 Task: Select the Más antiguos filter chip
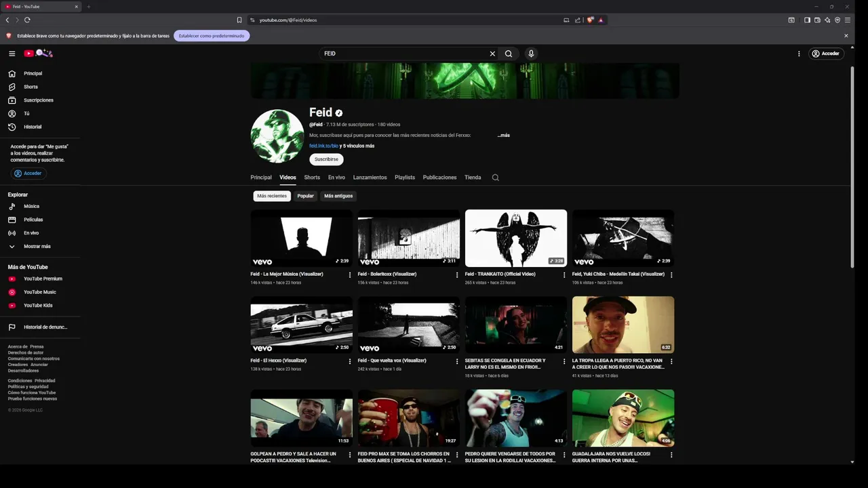pyautogui.click(x=338, y=196)
